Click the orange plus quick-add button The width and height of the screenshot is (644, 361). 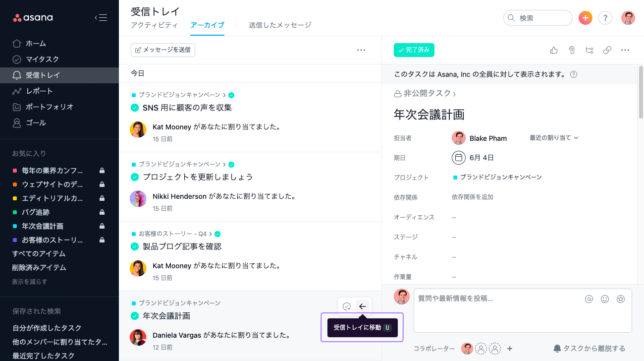(586, 18)
